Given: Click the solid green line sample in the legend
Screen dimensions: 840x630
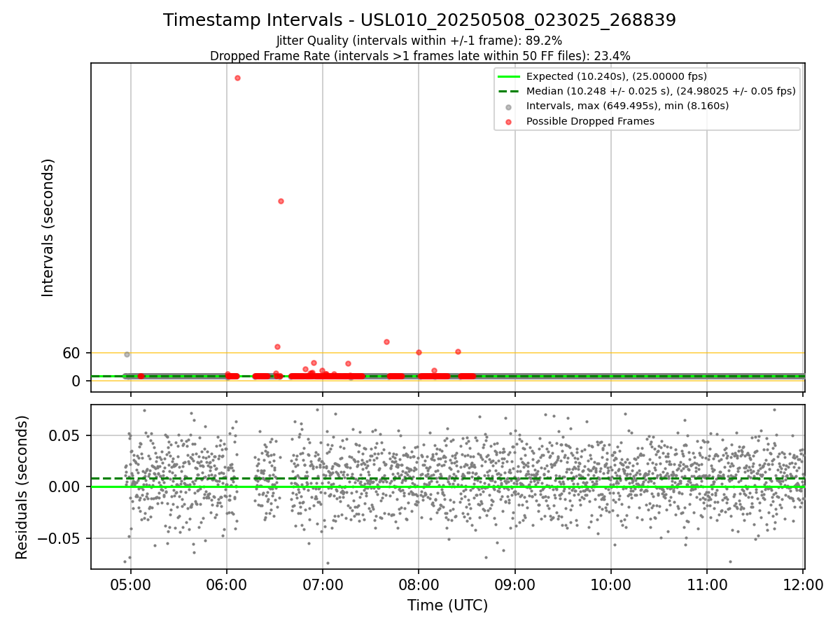Looking at the screenshot, I should [508, 76].
